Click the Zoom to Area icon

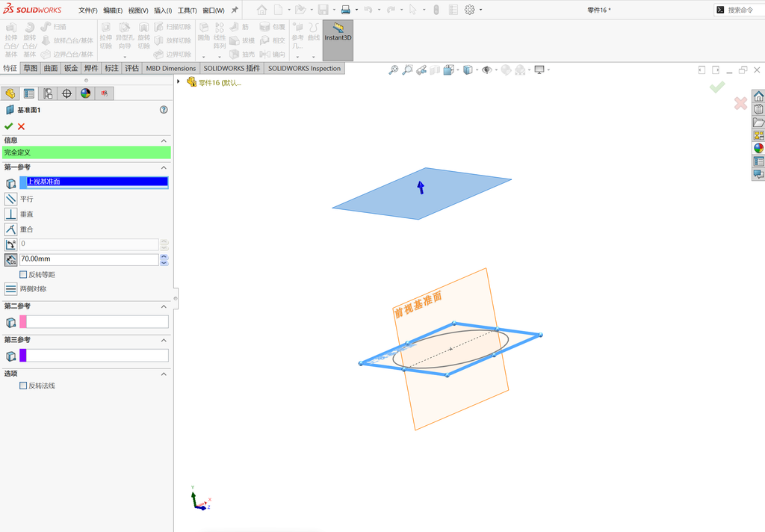[407, 69]
